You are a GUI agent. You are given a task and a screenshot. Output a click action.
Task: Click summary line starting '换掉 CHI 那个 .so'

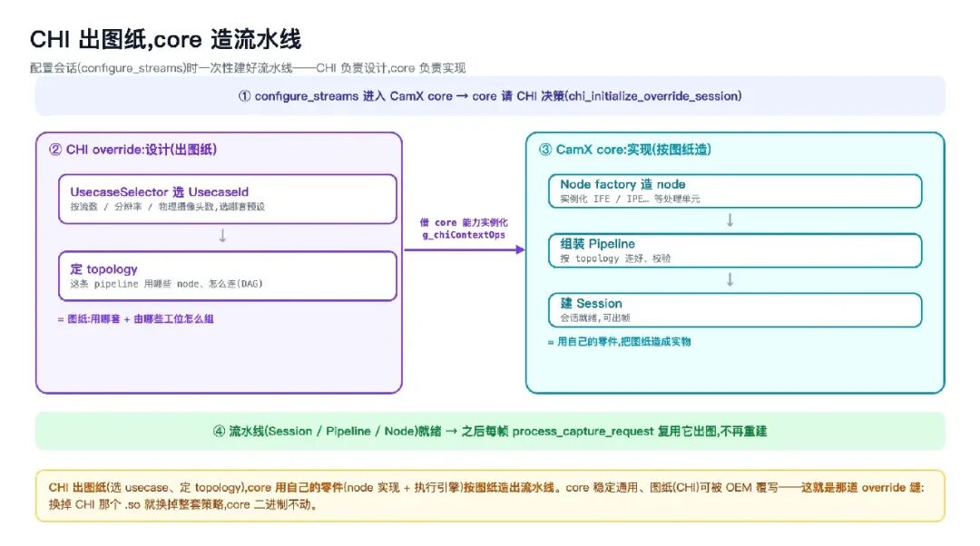point(183,504)
